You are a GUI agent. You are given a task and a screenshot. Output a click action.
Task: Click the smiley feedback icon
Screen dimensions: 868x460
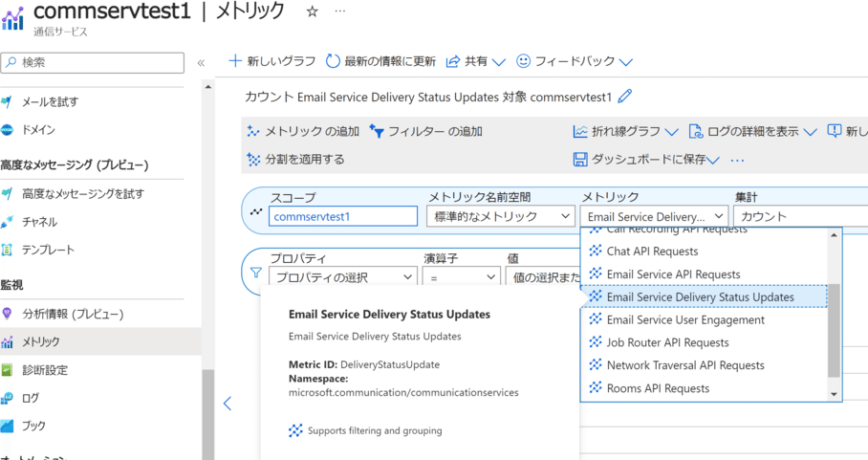(x=523, y=61)
